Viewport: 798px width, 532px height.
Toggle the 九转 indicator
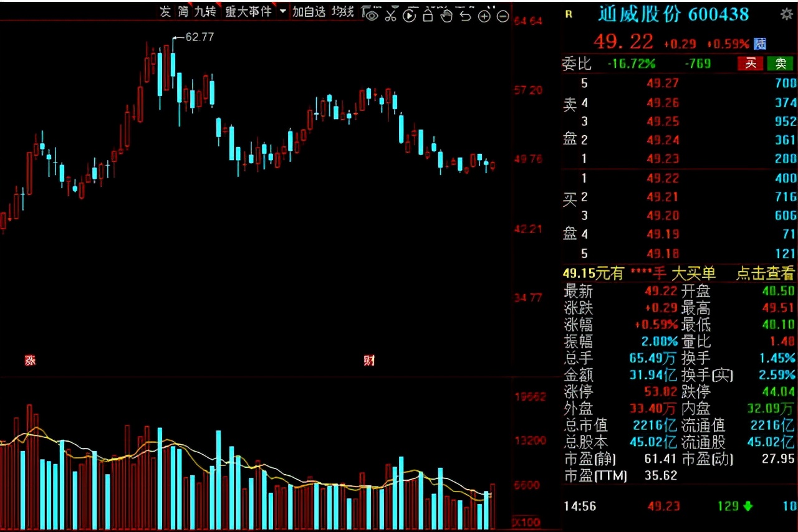[x=205, y=11]
